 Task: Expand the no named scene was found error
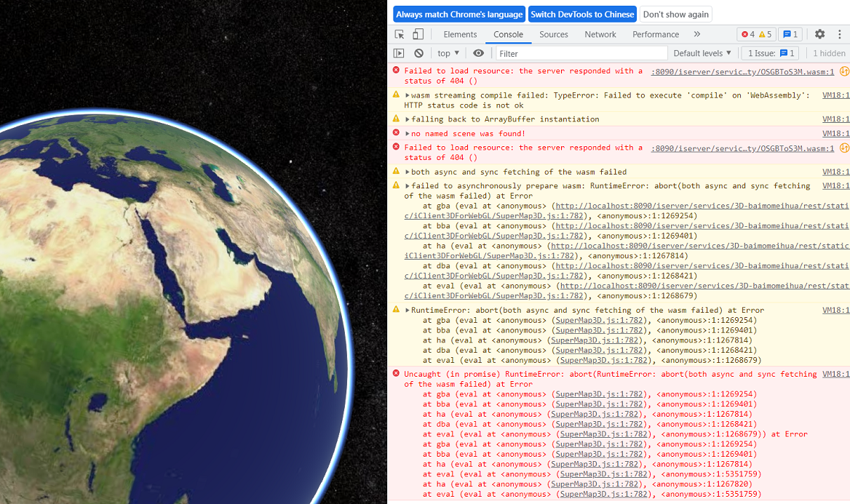coord(407,133)
